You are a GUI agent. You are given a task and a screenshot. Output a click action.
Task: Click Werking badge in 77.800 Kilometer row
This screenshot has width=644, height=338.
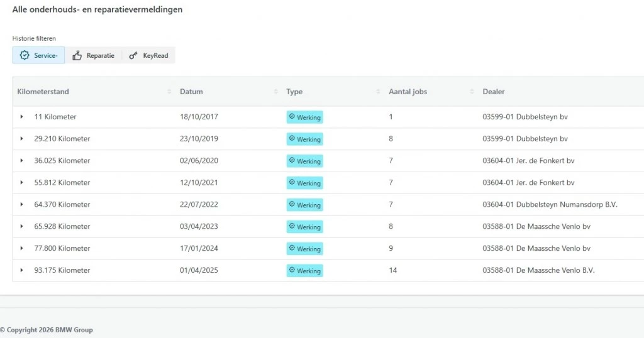[x=304, y=249]
